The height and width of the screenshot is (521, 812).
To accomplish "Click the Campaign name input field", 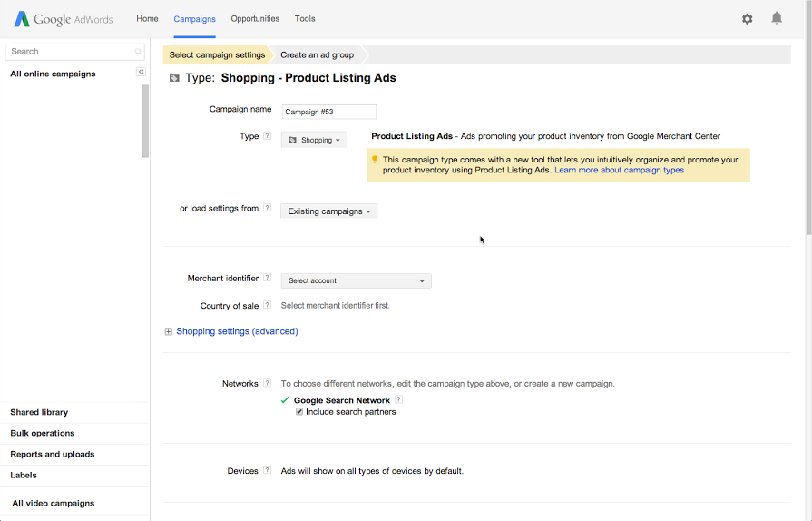I will [x=328, y=113].
